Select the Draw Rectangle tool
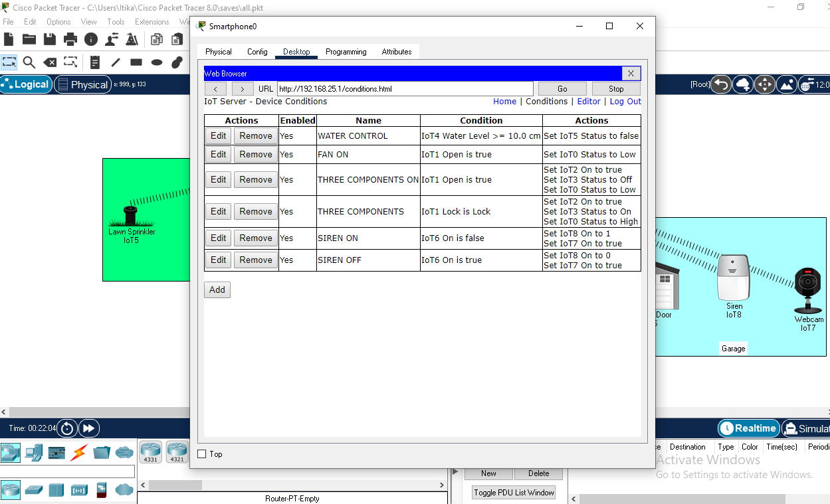Viewport: 830px width, 504px height. tap(136, 62)
